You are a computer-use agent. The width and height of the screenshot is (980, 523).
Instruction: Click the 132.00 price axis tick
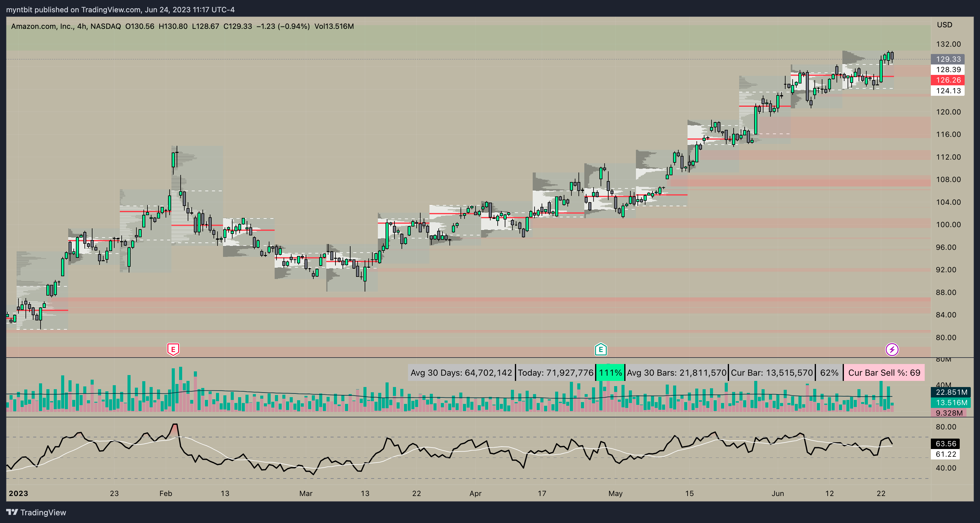pos(948,44)
